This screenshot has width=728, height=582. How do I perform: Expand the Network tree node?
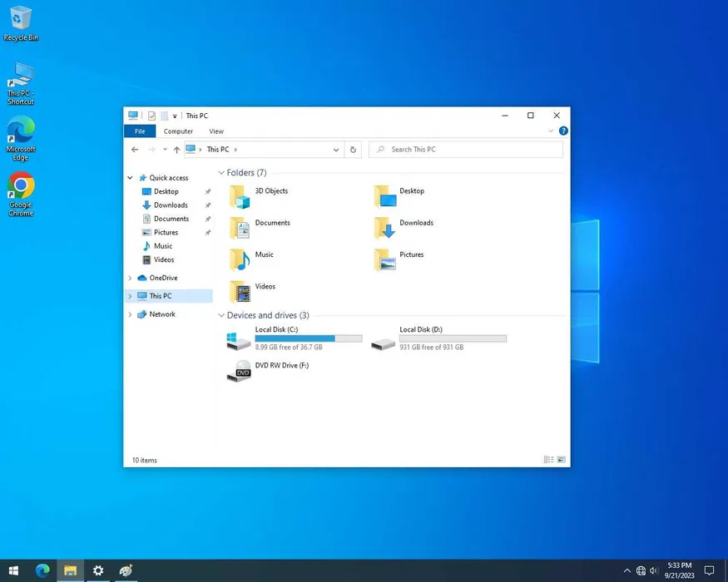(x=130, y=314)
